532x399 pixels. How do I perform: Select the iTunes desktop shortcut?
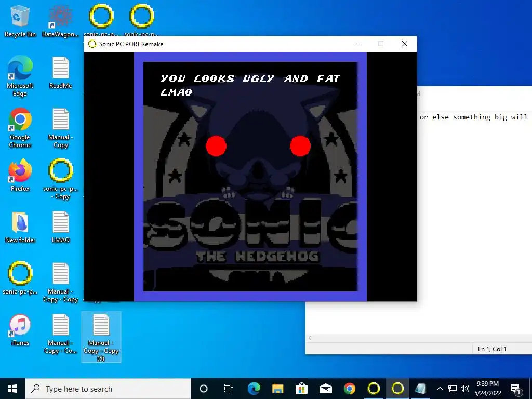point(20,329)
